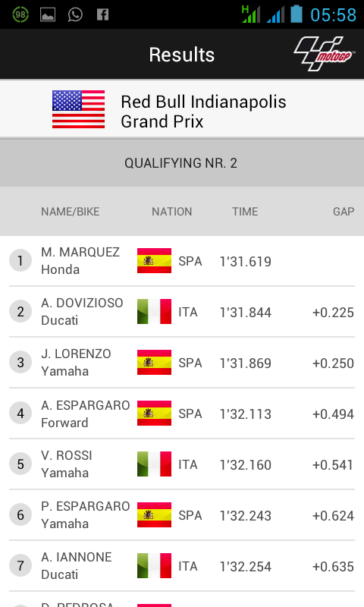Open M. Marquez Honda result row

[182, 261]
